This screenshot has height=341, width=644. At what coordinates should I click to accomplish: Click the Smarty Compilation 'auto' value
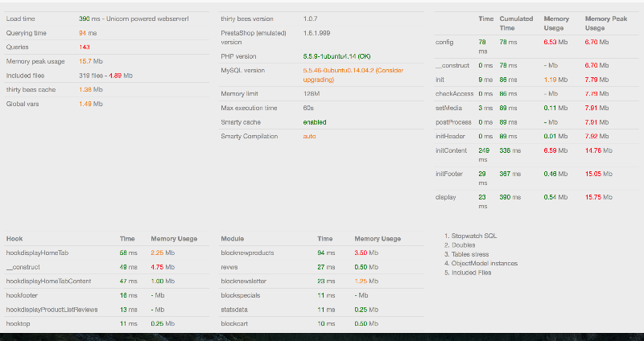click(x=309, y=137)
